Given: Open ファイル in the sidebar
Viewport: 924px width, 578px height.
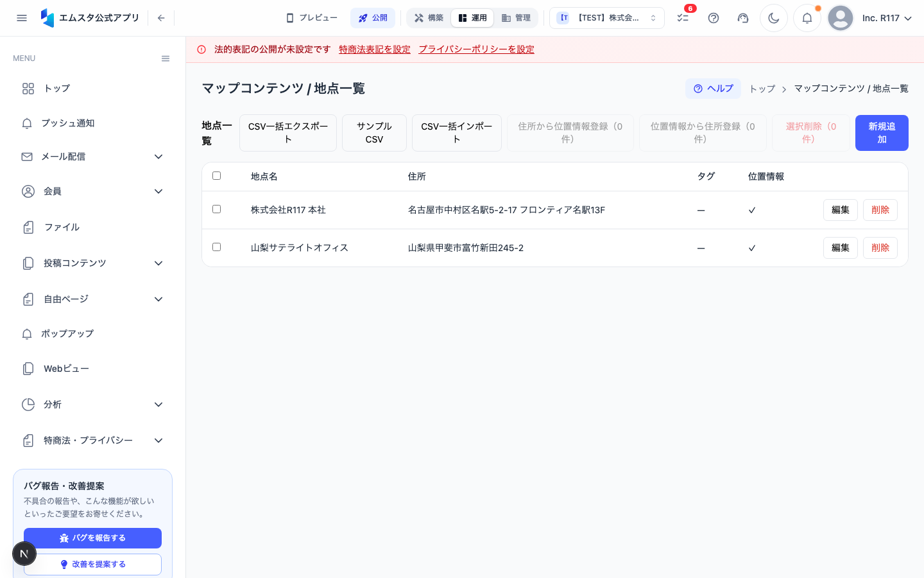Looking at the screenshot, I should [92, 227].
